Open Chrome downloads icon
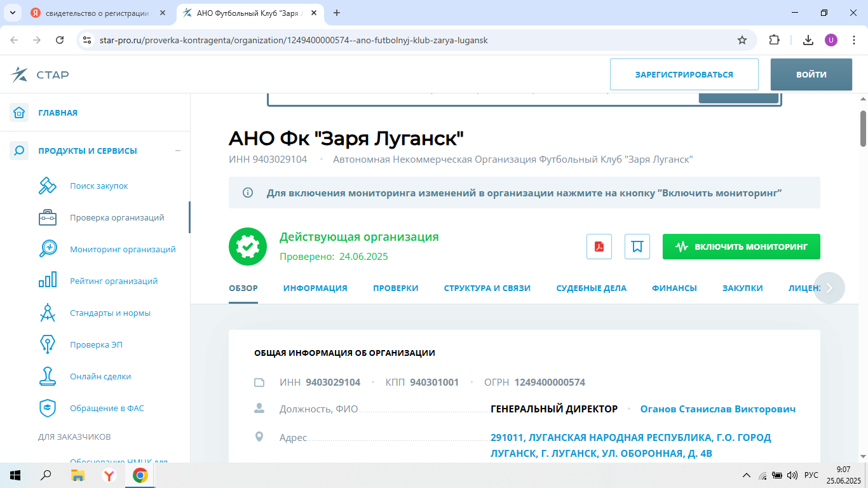 (808, 40)
